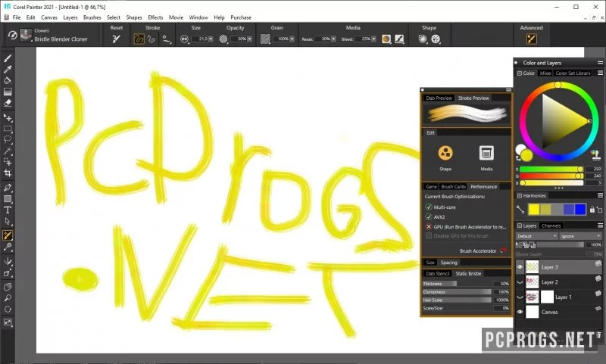Show Layer 2 with eye icon
606x364 pixels.
click(520, 282)
